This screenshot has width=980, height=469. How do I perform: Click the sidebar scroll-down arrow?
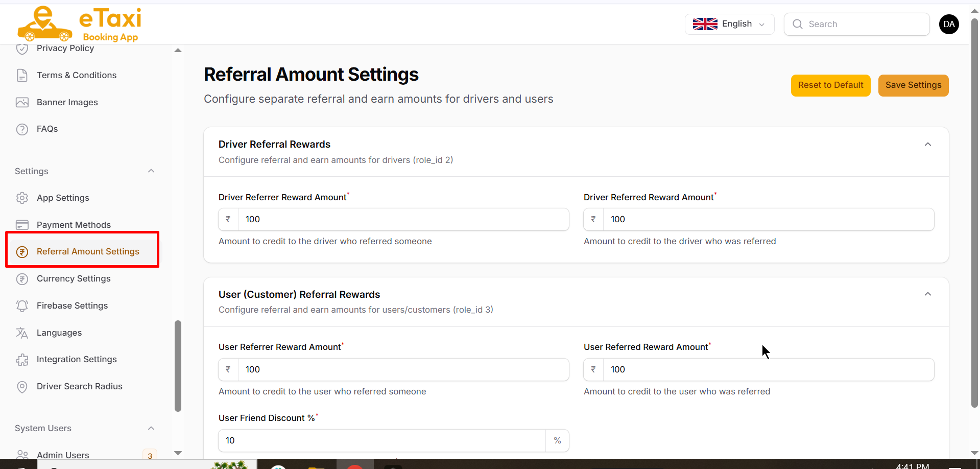click(178, 453)
